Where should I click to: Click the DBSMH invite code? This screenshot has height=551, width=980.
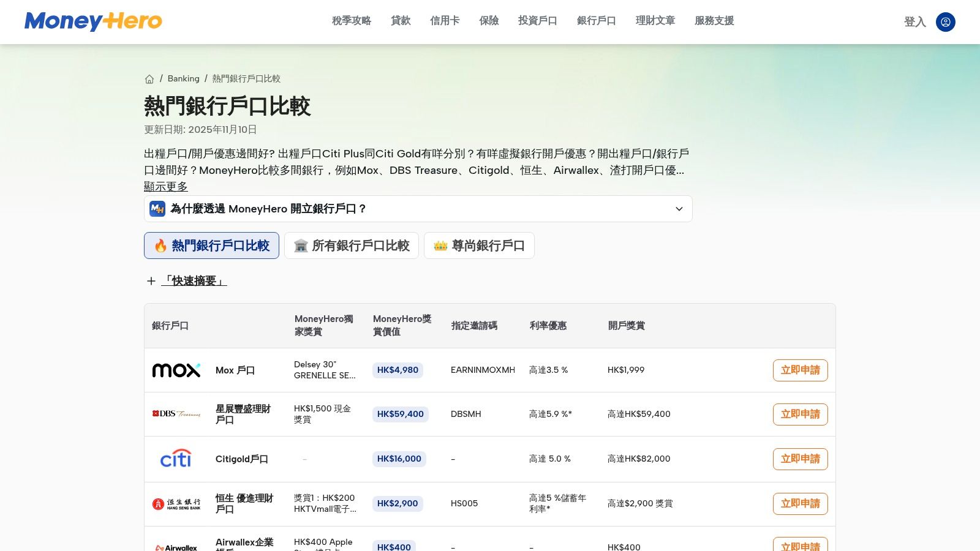click(x=466, y=414)
